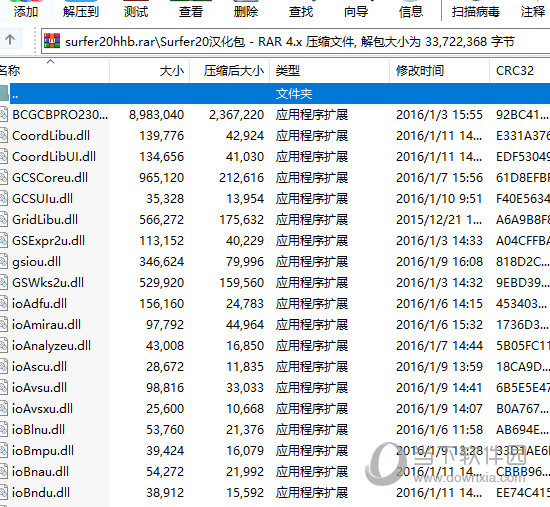Sort by 压缩后大小 column header
This screenshot has height=507, width=550.
pyautogui.click(x=230, y=71)
